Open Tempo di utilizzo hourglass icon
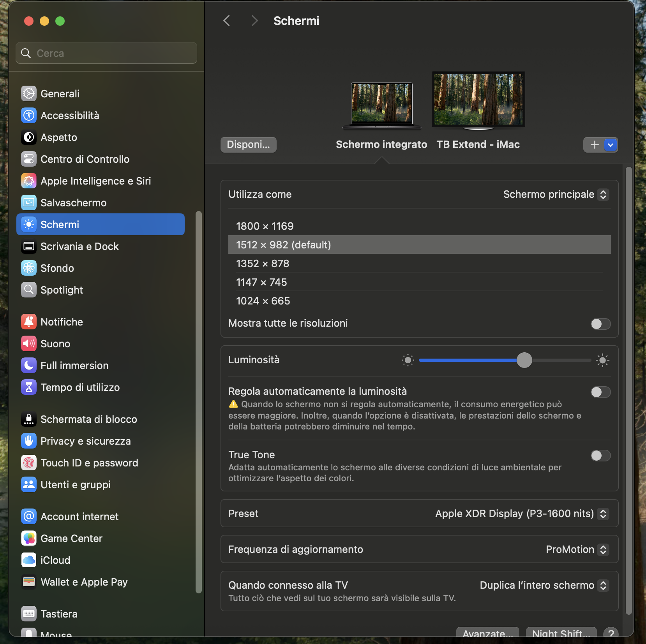 coord(29,387)
